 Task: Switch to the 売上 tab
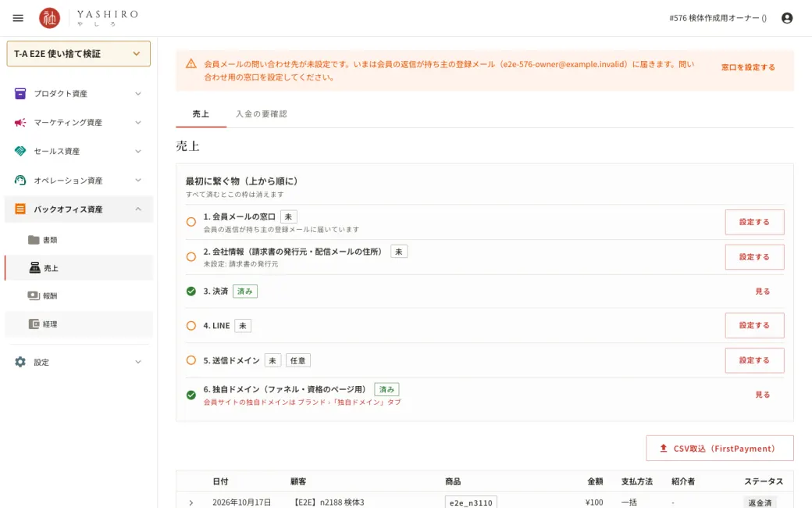201,114
